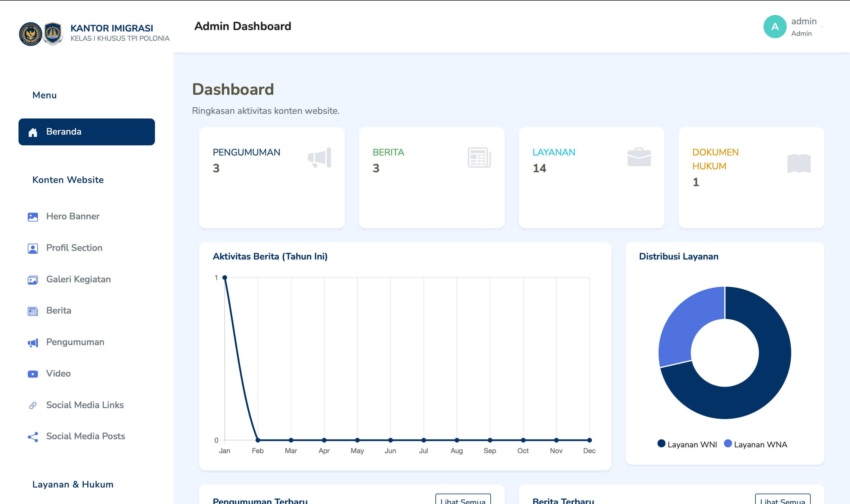Click the Galeri Kegiatan gallery icon

click(x=33, y=280)
